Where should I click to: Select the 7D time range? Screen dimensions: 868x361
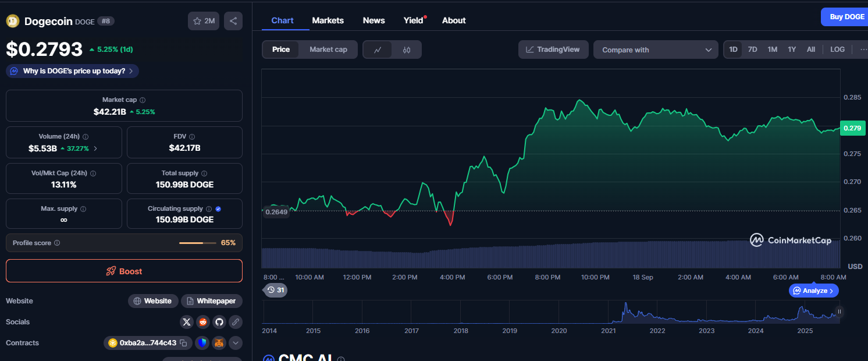[752, 49]
